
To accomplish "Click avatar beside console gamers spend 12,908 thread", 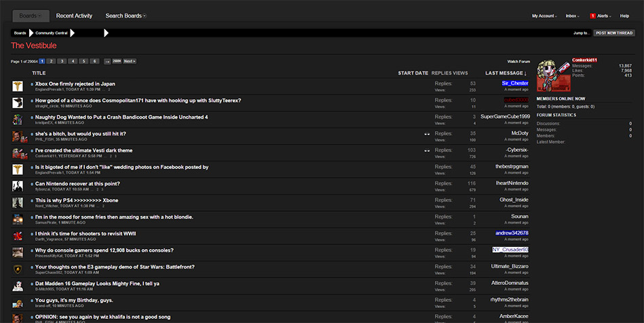I will (17, 252).
